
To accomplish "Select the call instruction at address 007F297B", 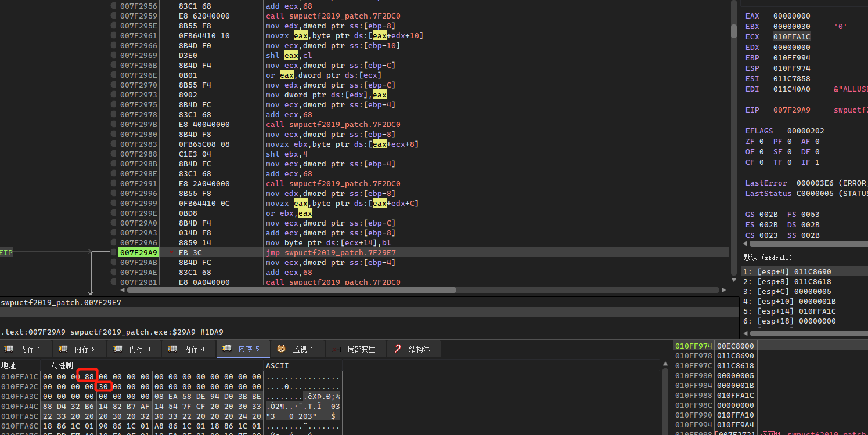I will tap(333, 125).
